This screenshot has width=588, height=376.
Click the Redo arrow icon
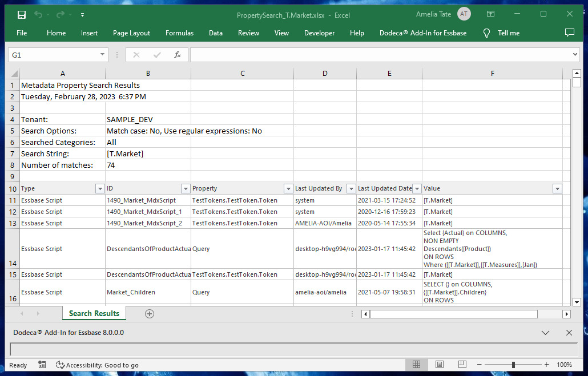coord(60,15)
